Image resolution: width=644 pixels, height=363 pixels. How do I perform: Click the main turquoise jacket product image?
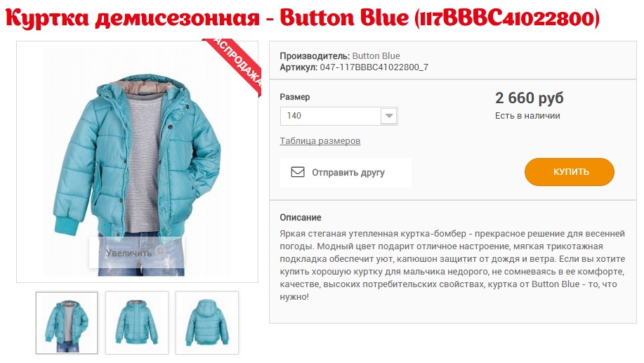click(x=137, y=161)
